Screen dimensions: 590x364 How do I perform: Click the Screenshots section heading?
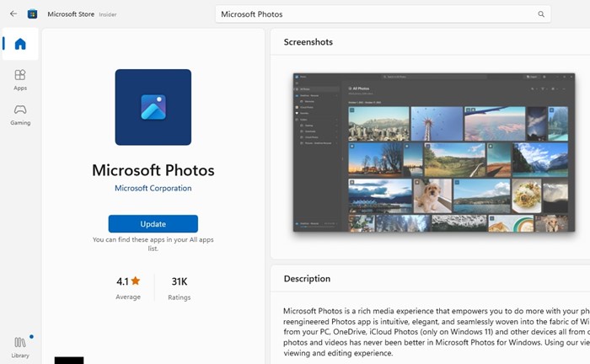pyautogui.click(x=308, y=42)
